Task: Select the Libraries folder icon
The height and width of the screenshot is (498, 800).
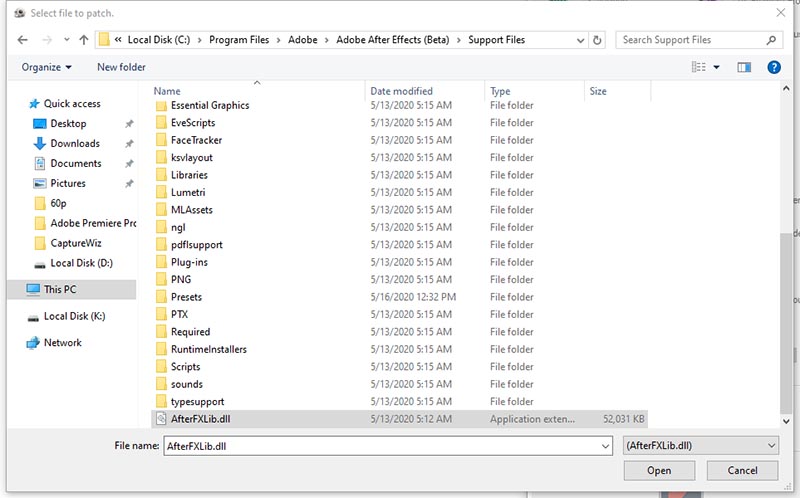Action: (161, 175)
